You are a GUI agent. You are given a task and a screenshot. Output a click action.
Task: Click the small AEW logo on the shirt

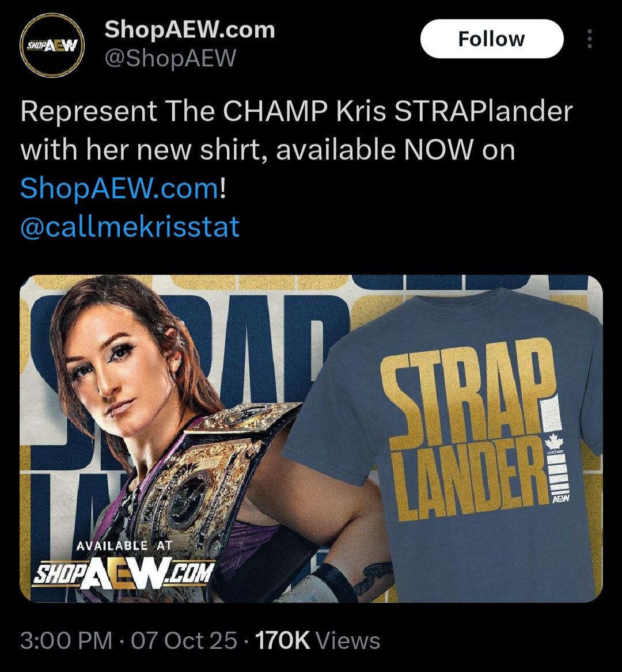click(x=560, y=500)
